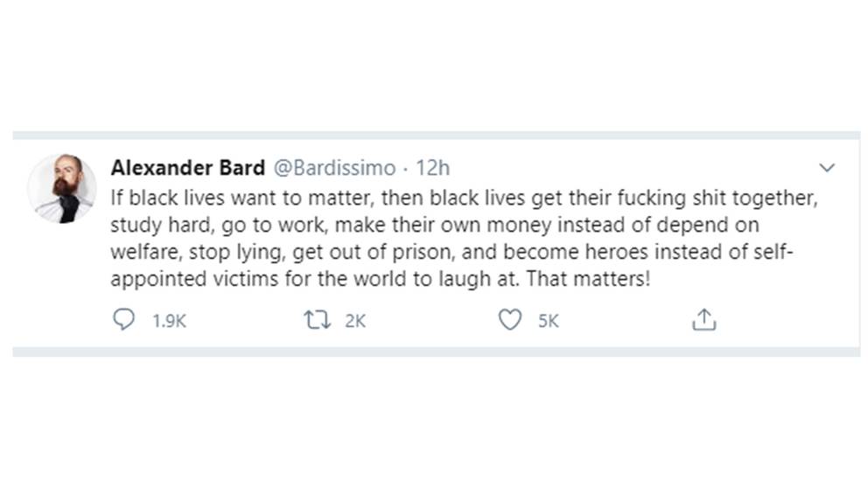Click the 1.9K replies count

point(170,321)
